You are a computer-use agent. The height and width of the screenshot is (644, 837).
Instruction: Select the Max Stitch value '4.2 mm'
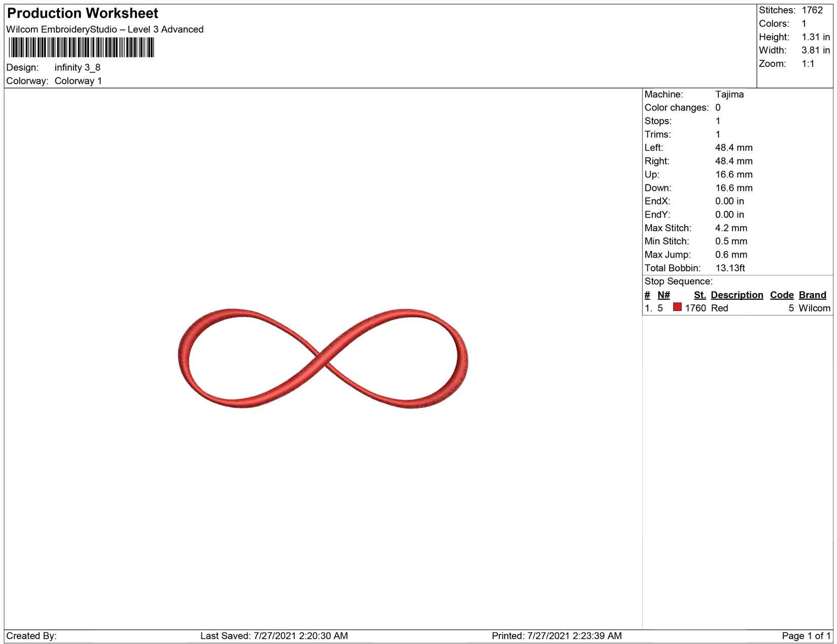tap(731, 228)
